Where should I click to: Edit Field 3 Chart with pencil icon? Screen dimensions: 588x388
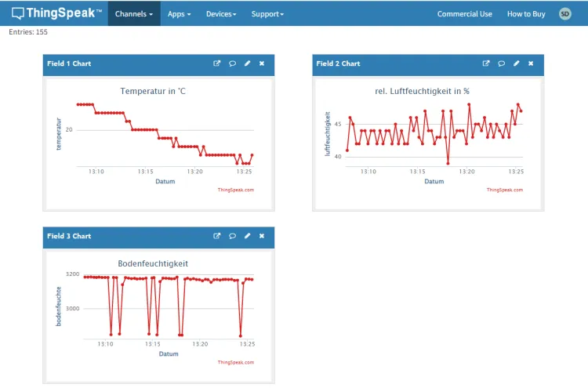(247, 236)
